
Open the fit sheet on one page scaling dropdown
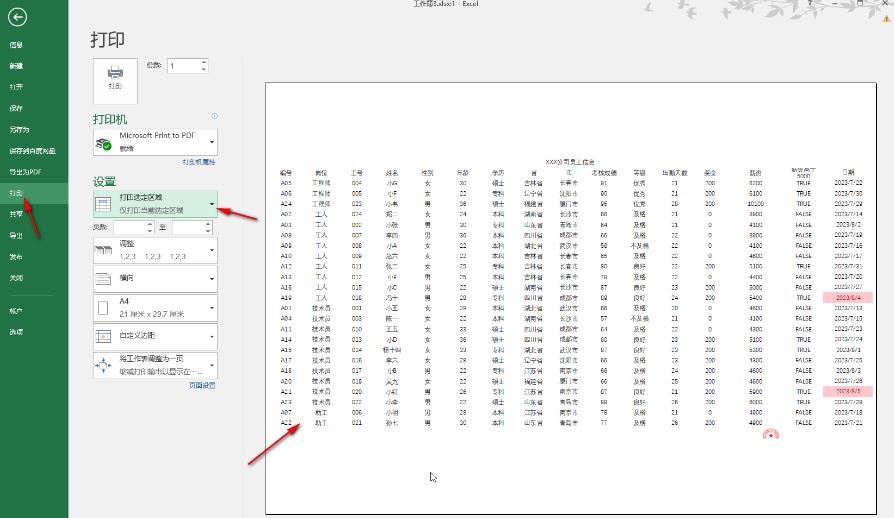coord(211,365)
